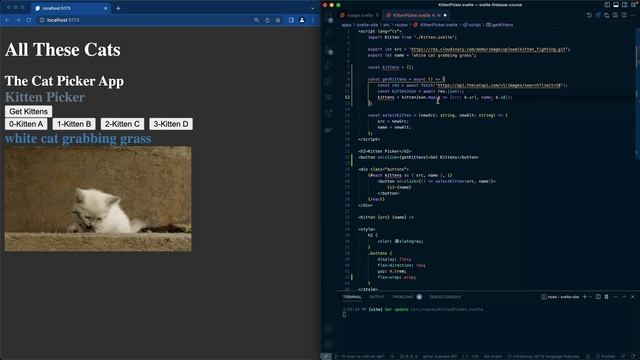640x360 pixels.
Task: Click the node svelte-site terminal label
Action: point(560,297)
